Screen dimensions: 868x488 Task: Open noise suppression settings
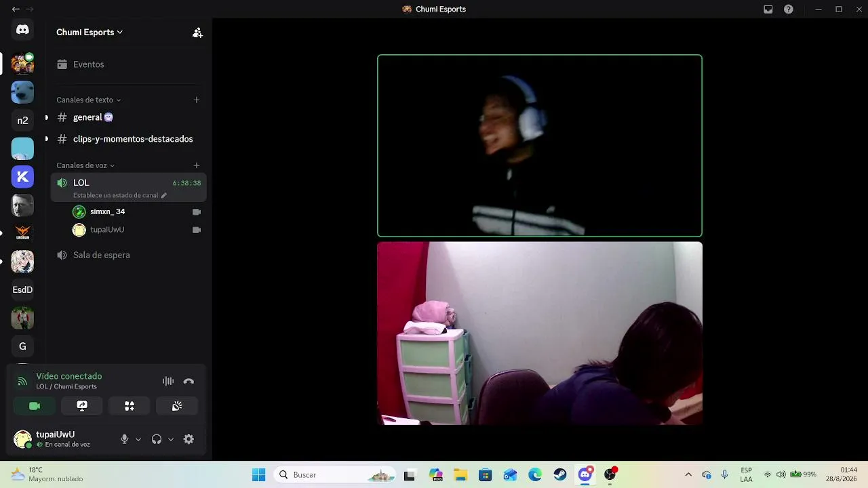[168, 381]
